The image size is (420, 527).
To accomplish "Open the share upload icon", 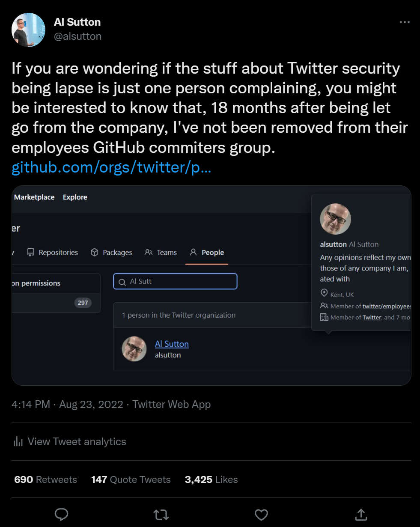I will coord(361,514).
